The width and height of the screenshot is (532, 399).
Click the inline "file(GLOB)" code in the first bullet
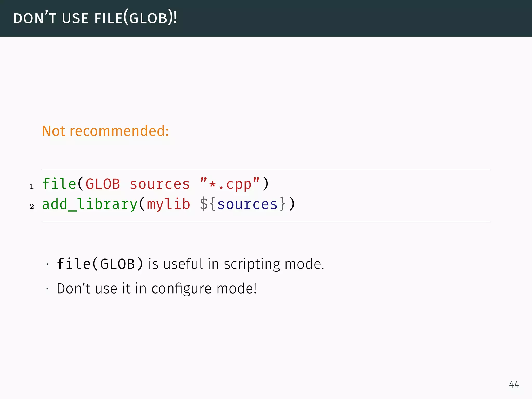pyautogui.click(x=100, y=264)
